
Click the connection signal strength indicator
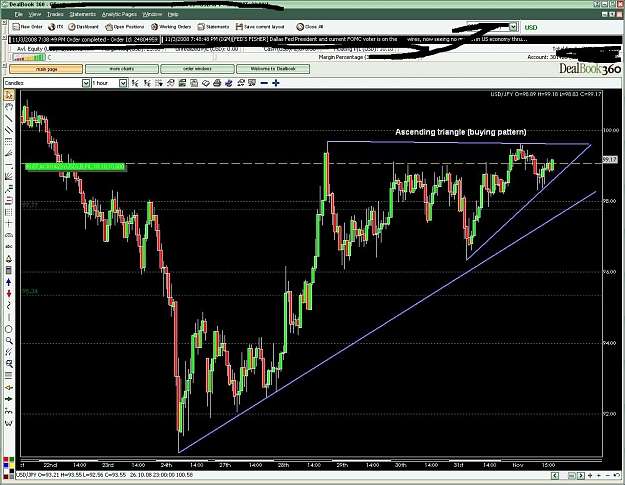pyautogui.click(x=29, y=57)
